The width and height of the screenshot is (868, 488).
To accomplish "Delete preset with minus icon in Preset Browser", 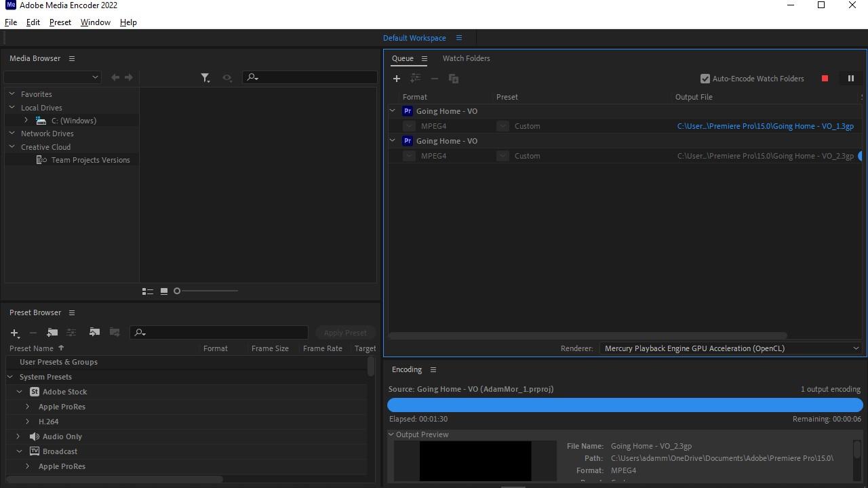I will (33, 333).
